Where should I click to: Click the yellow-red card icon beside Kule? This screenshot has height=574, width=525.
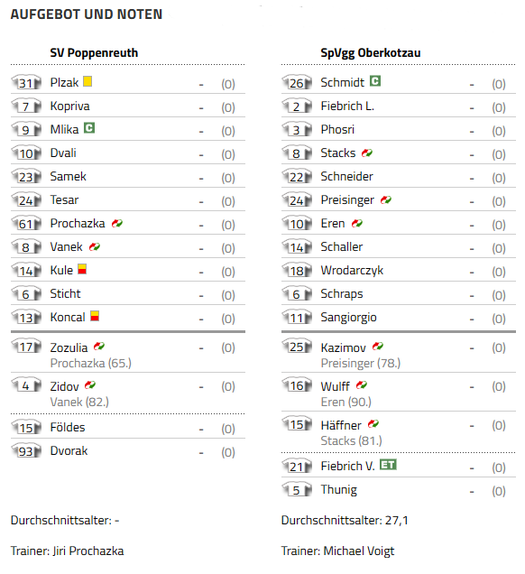point(82,269)
